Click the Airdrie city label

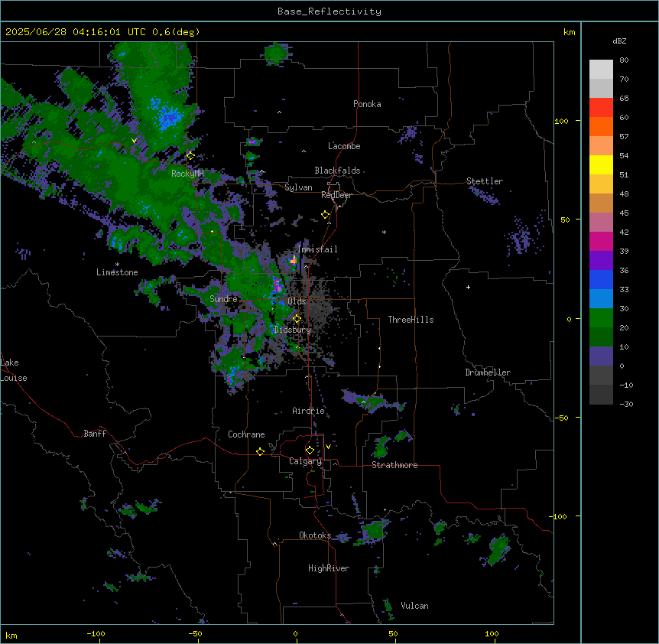(x=309, y=411)
